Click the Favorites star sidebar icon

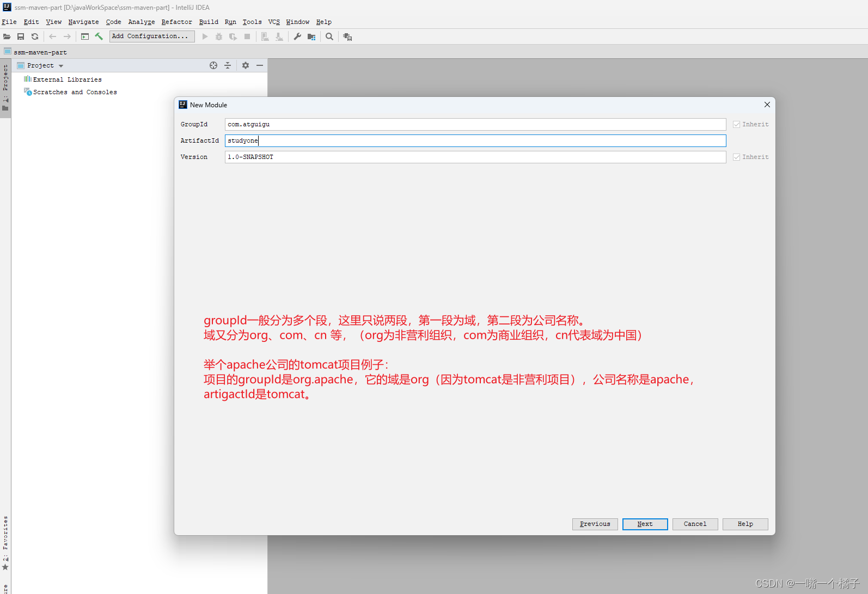tap(5, 567)
